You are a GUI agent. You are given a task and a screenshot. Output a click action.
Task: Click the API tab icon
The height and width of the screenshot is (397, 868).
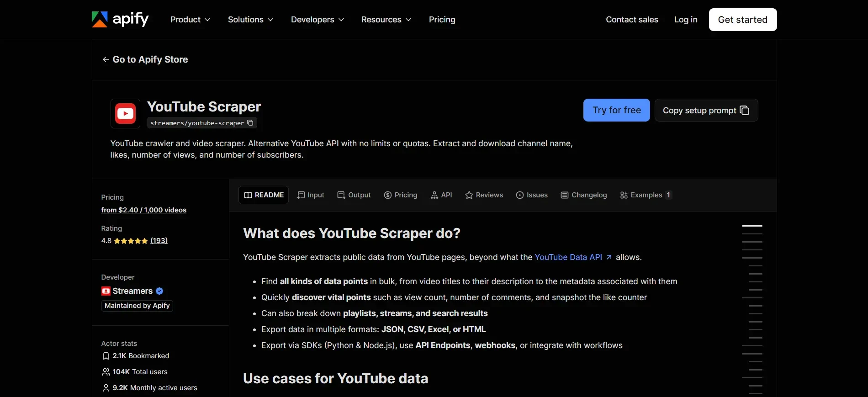434,195
